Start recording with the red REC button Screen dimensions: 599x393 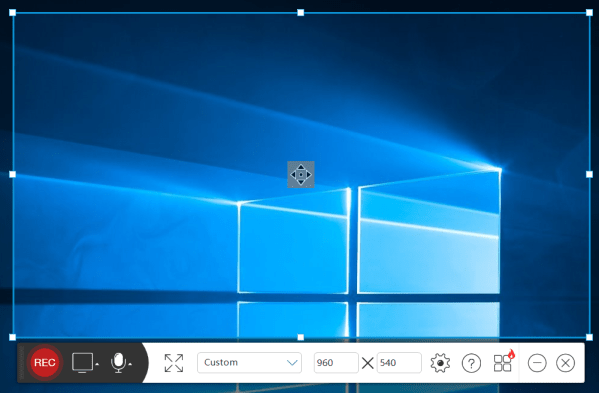point(45,362)
